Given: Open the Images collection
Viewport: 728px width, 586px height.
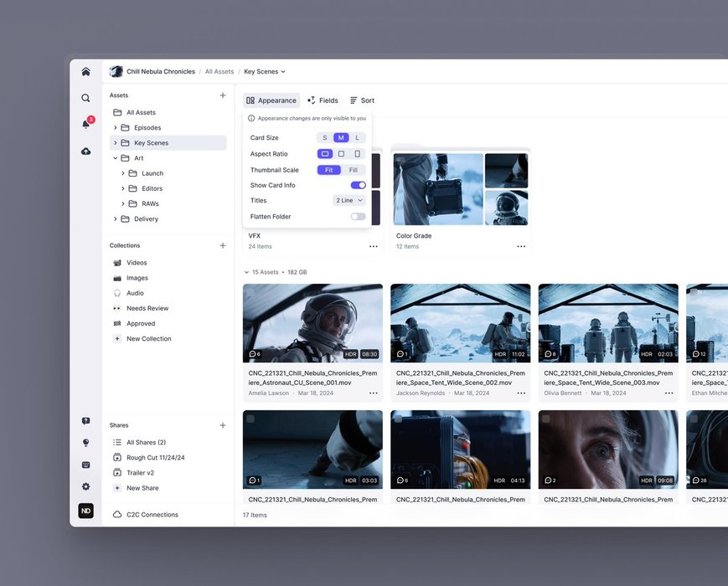Looking at the screenshot, I should click(168, 278).
